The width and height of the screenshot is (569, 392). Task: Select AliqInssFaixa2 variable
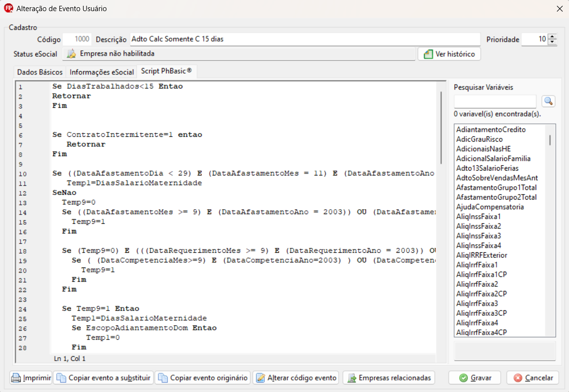click(x=478, y=226)
